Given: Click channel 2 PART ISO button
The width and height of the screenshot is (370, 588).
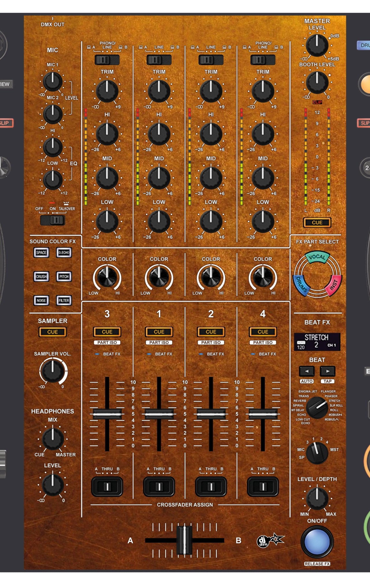Looking at the screenshot, I should [x=211, y=342].
